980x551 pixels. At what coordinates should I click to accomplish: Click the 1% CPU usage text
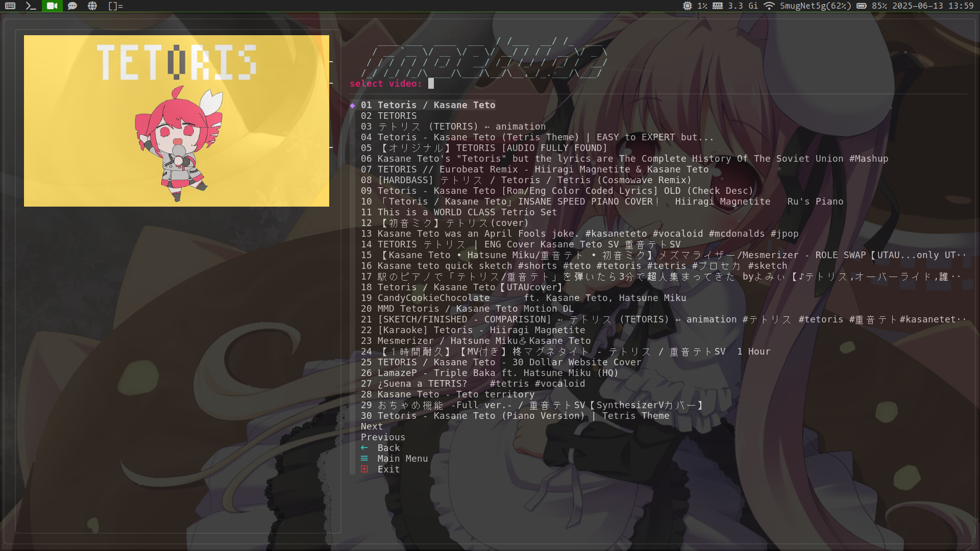702,6
